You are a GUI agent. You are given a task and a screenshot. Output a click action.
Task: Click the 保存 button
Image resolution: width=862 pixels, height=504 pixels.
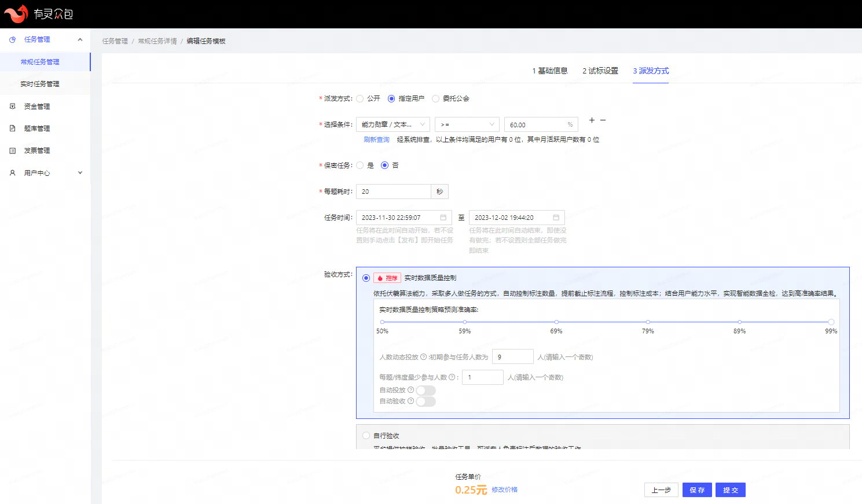[x=697, y=490]
